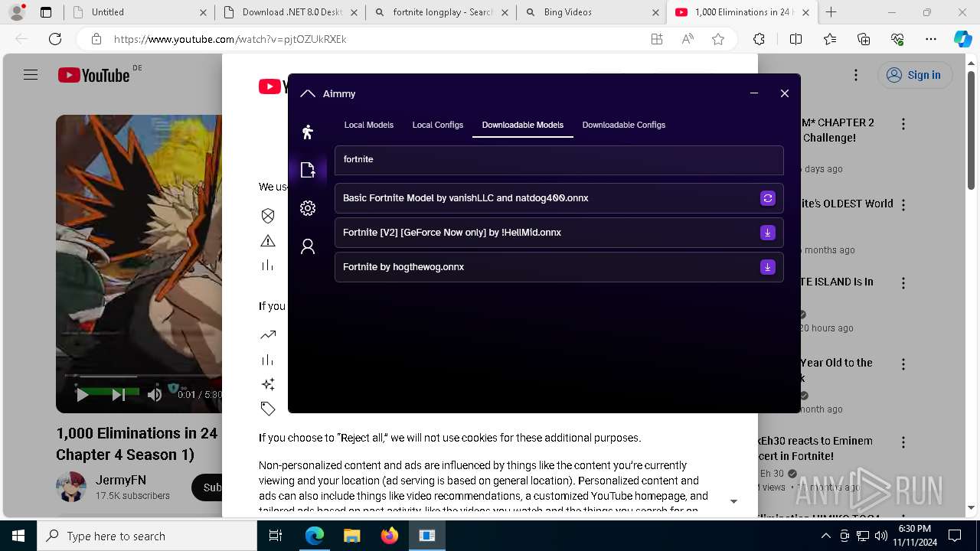Expand the cookie dialog language dropdown arrow
This screenshot has width=980, height=551.
[x=733, y=501]
